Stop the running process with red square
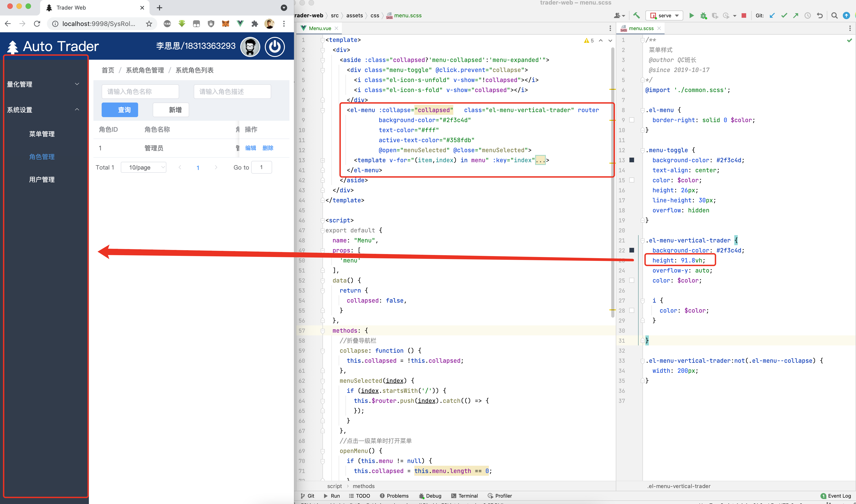856x504 pixels. (744, 16)
